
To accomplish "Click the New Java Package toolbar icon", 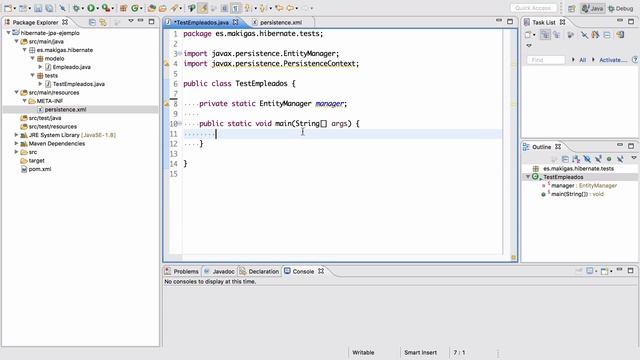I will pos(123,8).
